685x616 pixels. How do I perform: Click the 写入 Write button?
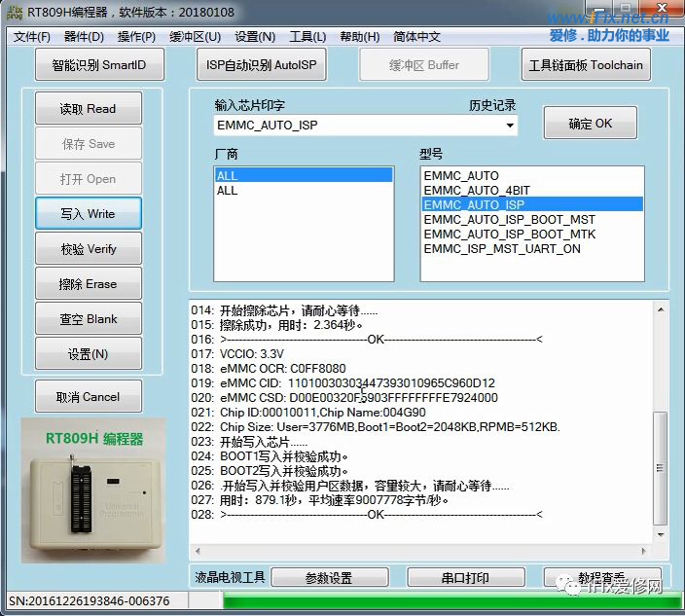89,214
